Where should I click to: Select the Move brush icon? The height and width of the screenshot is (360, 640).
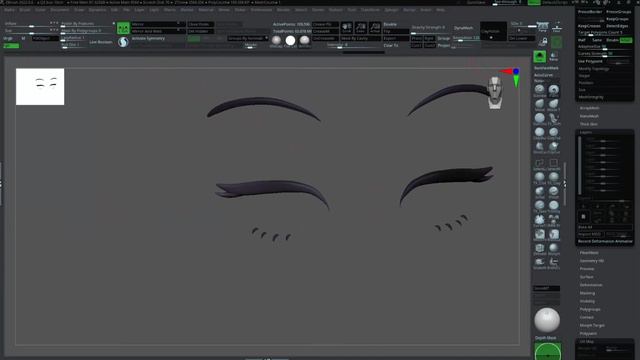[540, 105]
